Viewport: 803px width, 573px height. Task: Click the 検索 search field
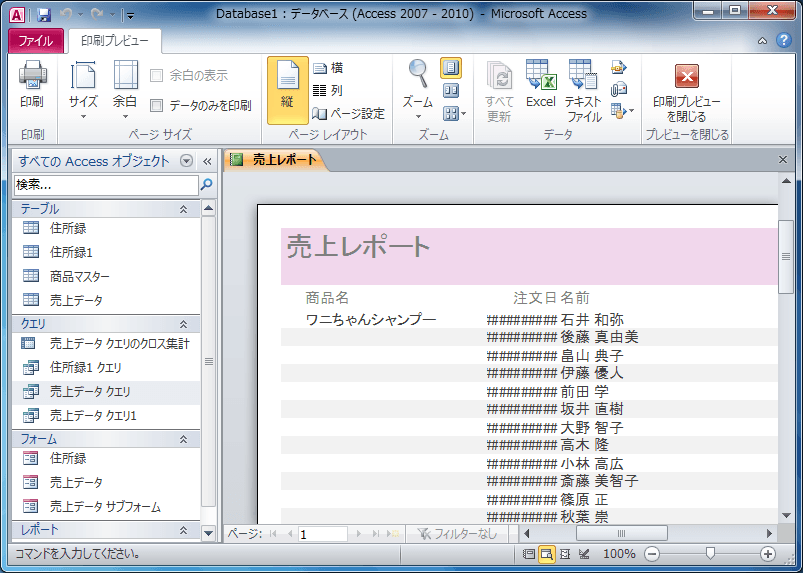(106, 185)
